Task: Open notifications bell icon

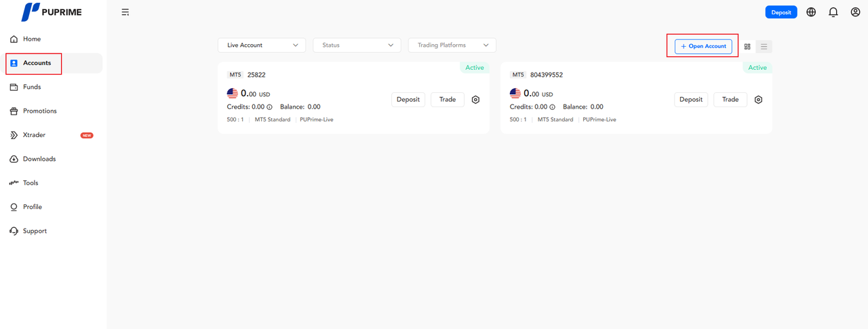Action: click(x=833, y=12)
